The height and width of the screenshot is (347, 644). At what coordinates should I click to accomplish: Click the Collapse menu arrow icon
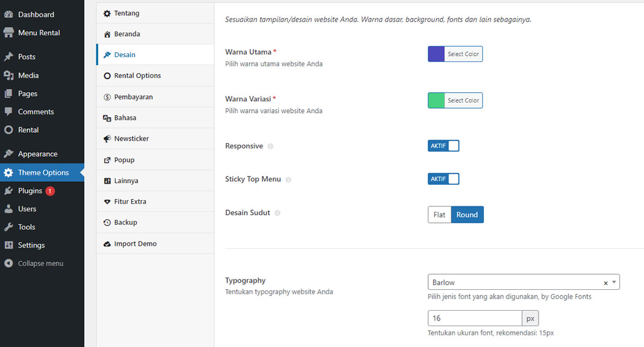[x=9, y=263]
